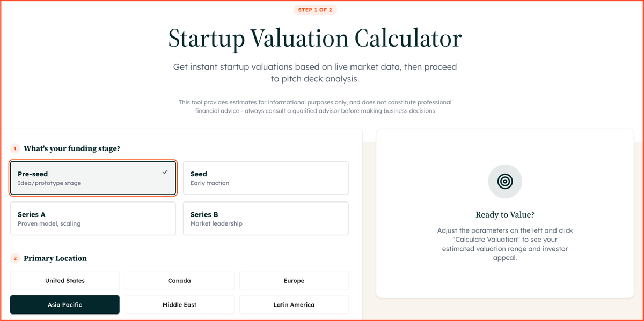Choose Canada as primary location
This screenshot has width=644, height=321.
[x=179, y=280]
